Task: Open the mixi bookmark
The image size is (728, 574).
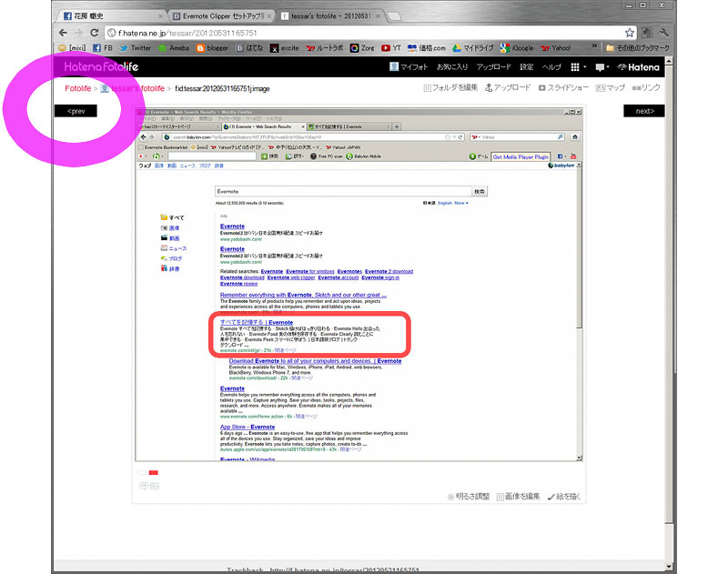Action: (73, 48)
